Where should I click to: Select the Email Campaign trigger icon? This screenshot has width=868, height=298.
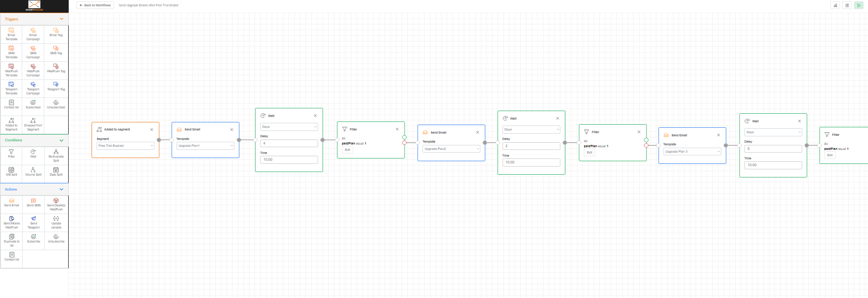pos(33,31)
